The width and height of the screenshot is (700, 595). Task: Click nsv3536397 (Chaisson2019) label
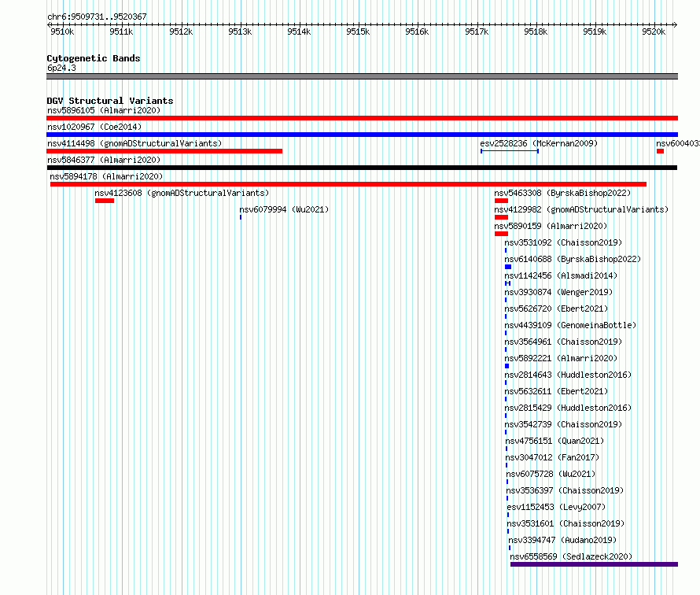565,490
